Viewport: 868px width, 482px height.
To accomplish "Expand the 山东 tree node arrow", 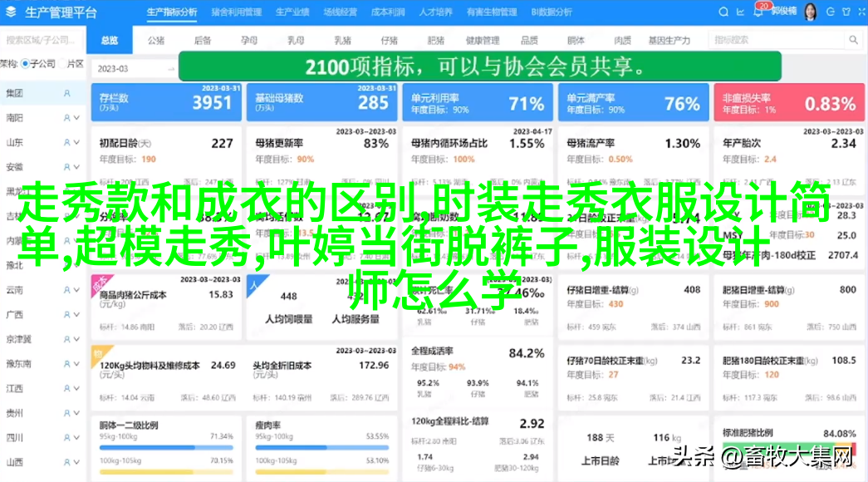I will click(x=77, y=143).
